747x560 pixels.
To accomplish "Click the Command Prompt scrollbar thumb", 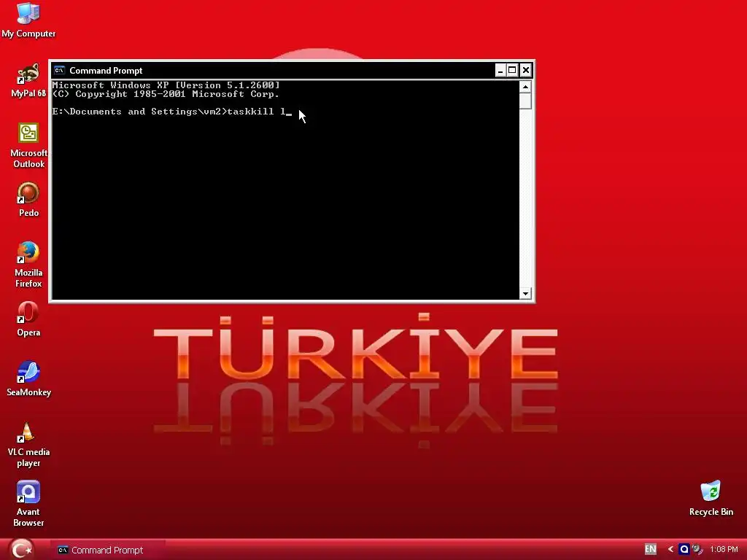I will coord(525,101).
